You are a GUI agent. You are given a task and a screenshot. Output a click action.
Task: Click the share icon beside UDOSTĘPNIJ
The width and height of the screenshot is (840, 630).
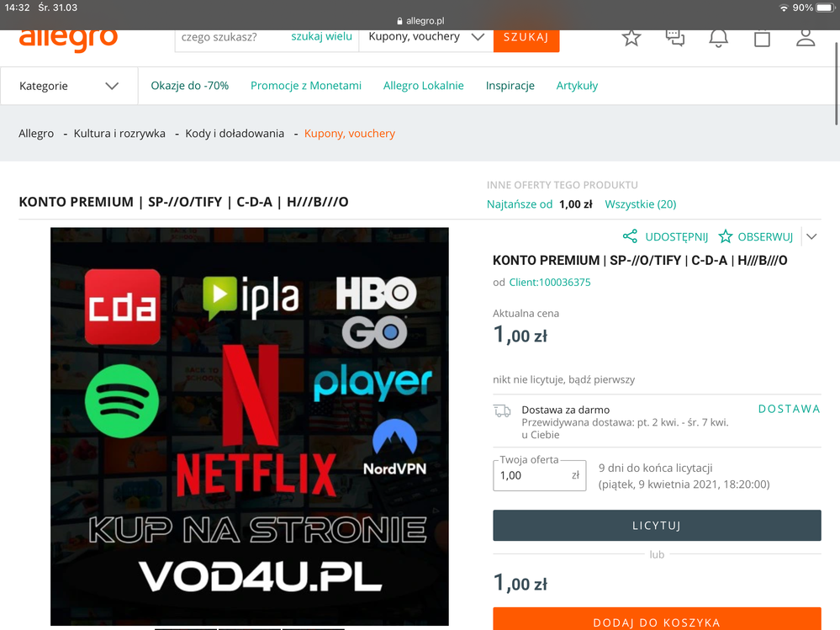pyautogui.click(x=630, y=236)
